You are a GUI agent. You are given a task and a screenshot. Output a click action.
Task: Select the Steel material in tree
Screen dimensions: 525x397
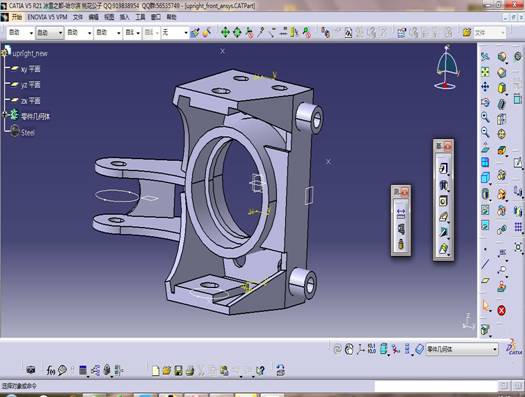point(27,133)
